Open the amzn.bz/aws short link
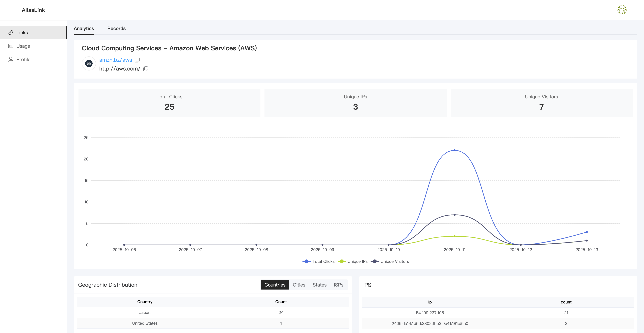Screen dimensions: 644x333 [x=116, y=60]
